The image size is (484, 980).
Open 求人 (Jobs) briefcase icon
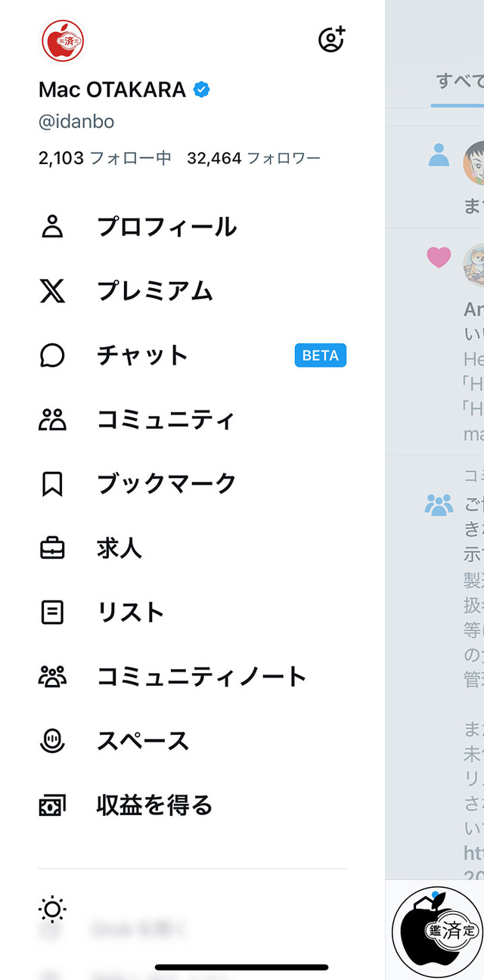pyautogui.click(x=51, y=547)
